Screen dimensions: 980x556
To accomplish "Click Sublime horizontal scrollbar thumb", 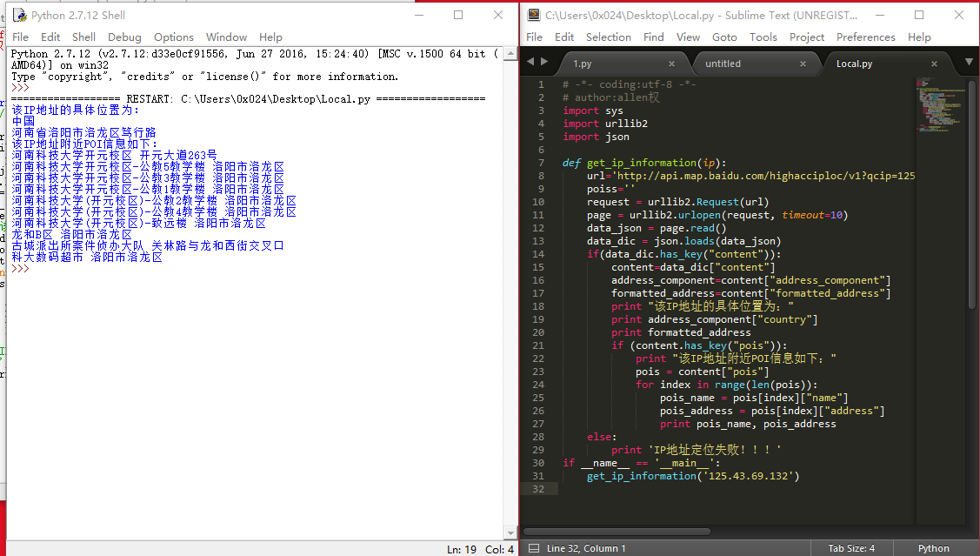I will click(x=617, y=532).
